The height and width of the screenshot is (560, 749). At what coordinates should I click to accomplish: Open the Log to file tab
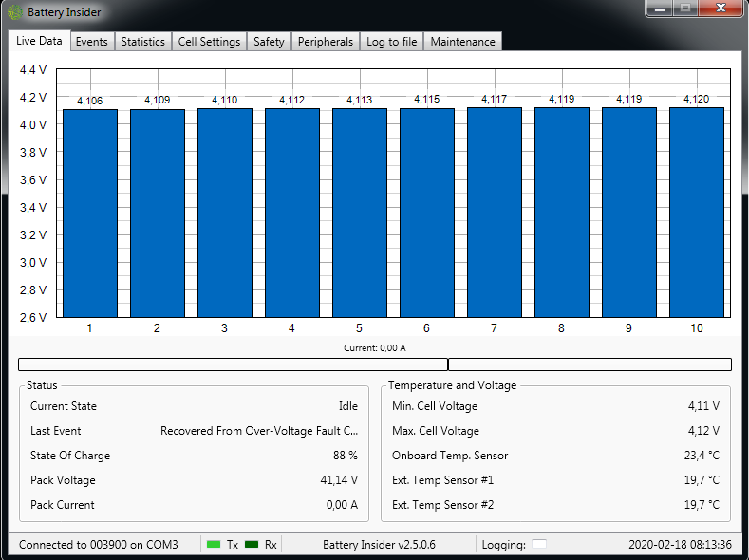click(x=391, y=42)
